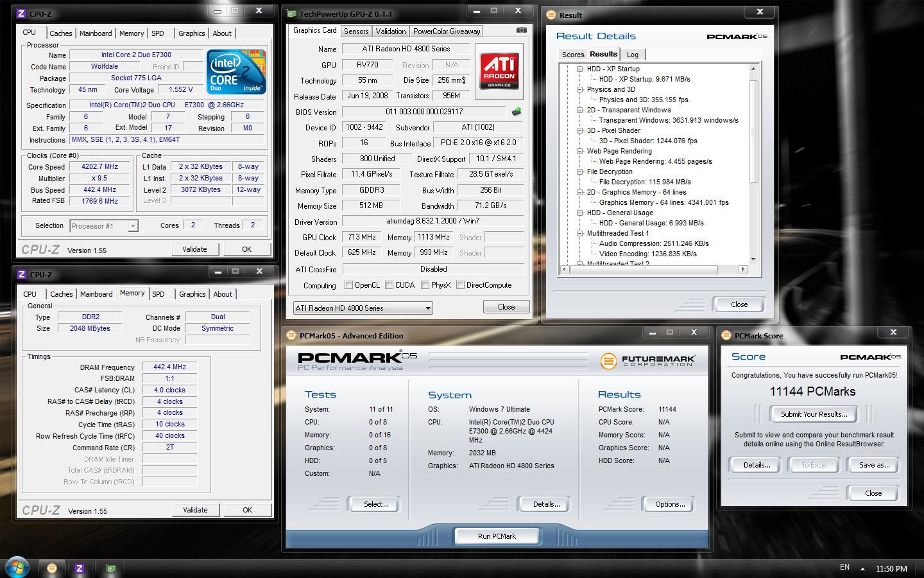This screenshot has height=578, width=924.
Task: Collapse the 3D - Pixel Shader node
Action: coord(579,130)
